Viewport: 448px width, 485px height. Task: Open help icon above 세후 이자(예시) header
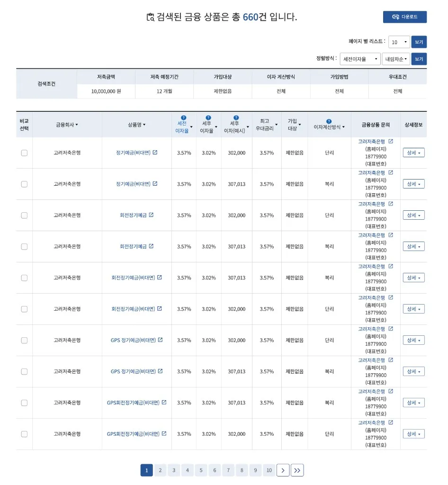(236, 118)
